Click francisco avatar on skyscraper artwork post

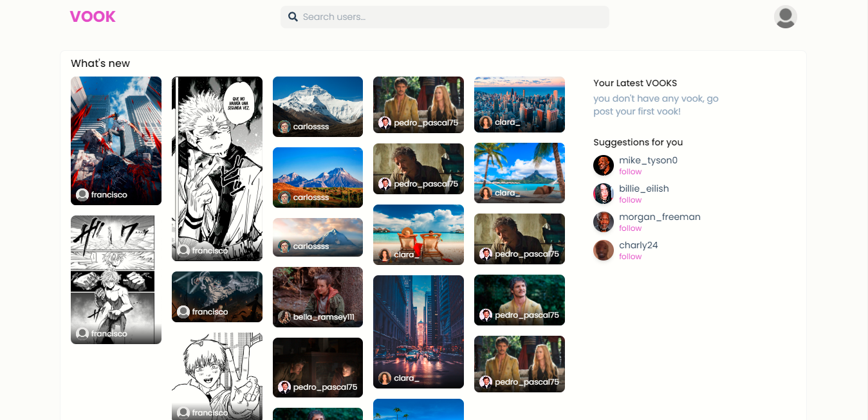tap(82, 195)
